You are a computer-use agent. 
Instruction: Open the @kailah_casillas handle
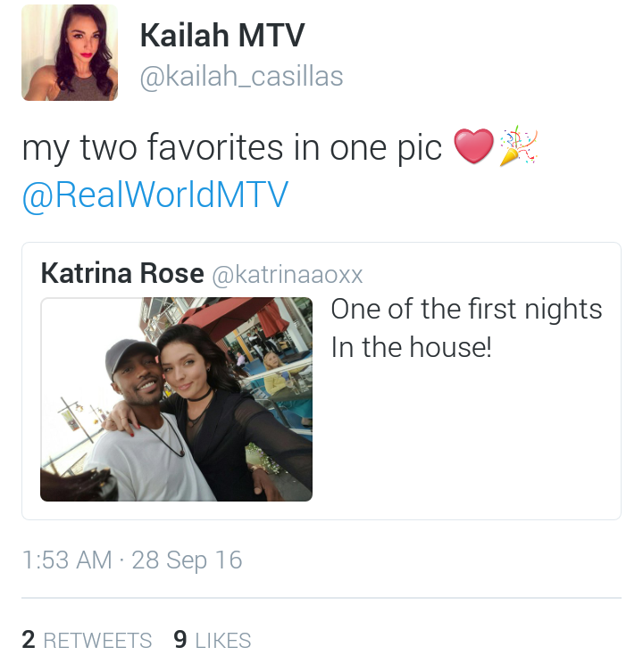pyautogui.click(x=241, y=77)
